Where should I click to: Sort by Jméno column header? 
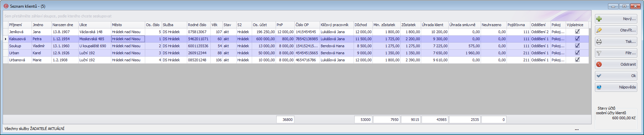click(41, 25)
